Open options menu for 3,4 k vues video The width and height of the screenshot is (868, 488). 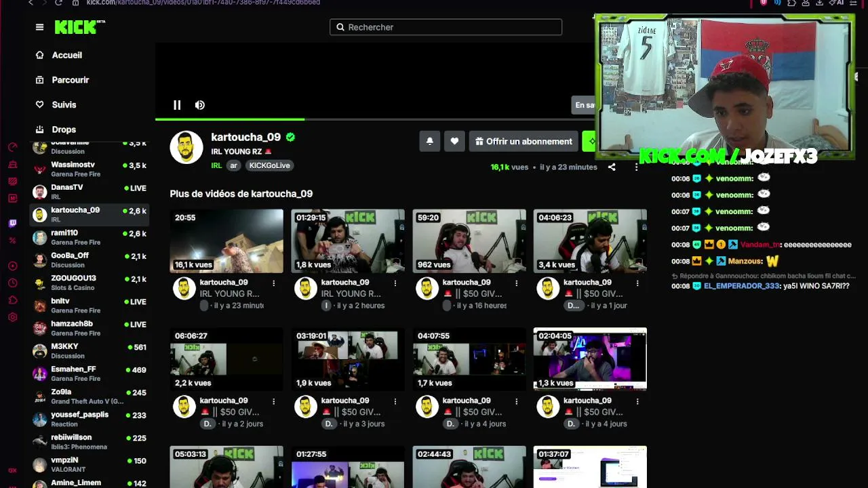pyautogui.click(x=637, y=283)
